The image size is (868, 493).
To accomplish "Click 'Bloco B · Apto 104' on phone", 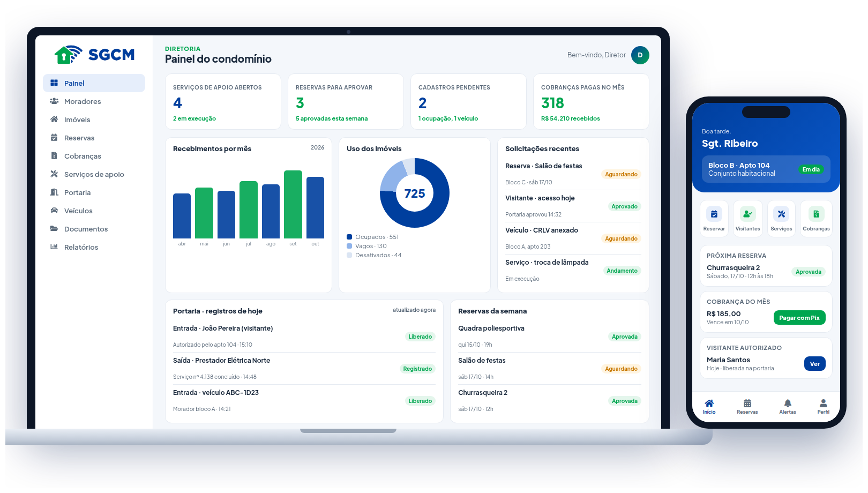I will [739, 165].
